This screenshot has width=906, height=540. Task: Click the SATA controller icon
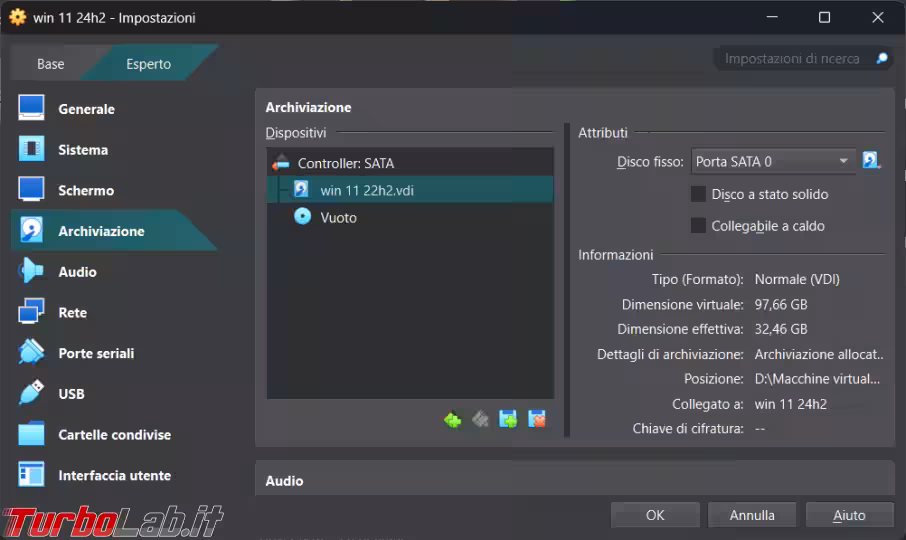point(281,163)
